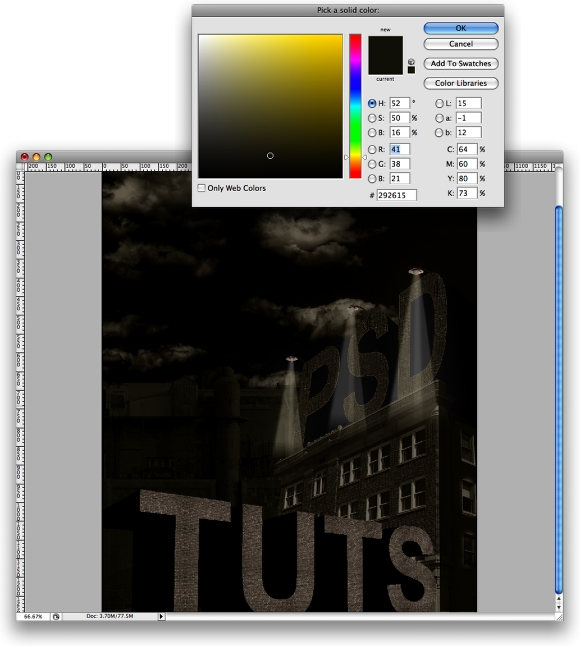Click the black K field showing 73

(x=467, y=193)
